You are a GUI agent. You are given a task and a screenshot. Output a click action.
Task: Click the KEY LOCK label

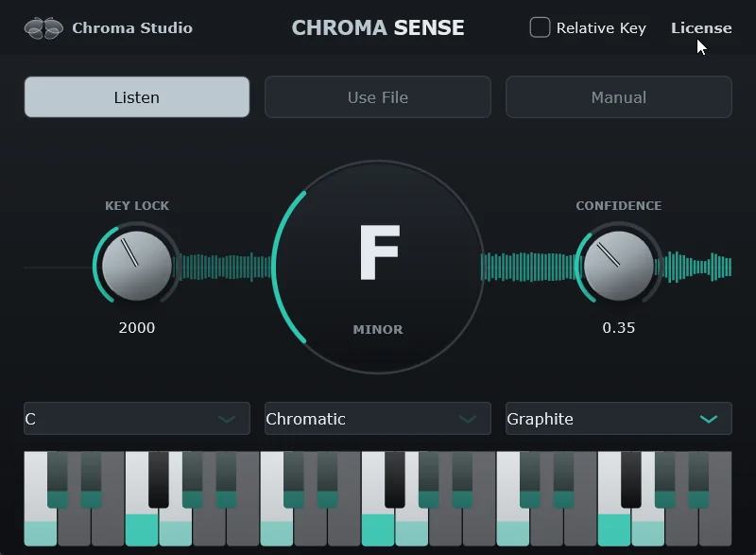137,206
